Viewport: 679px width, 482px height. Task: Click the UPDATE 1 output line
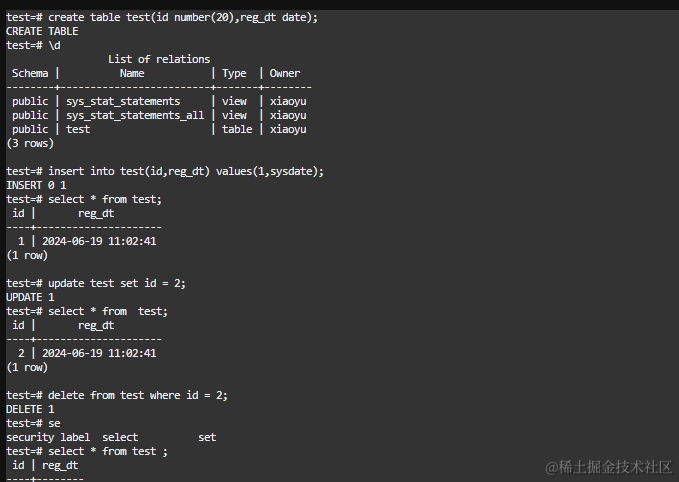coord(31,297)
